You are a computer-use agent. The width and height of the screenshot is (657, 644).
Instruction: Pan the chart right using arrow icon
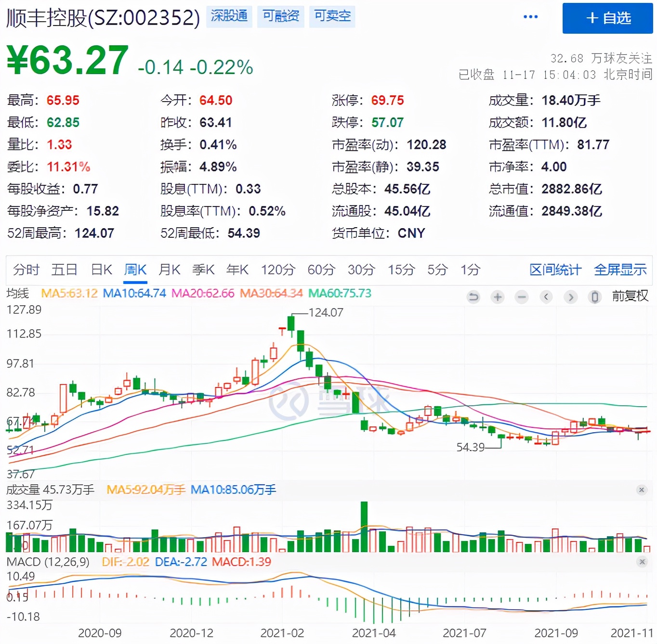[x=571, y=297]
